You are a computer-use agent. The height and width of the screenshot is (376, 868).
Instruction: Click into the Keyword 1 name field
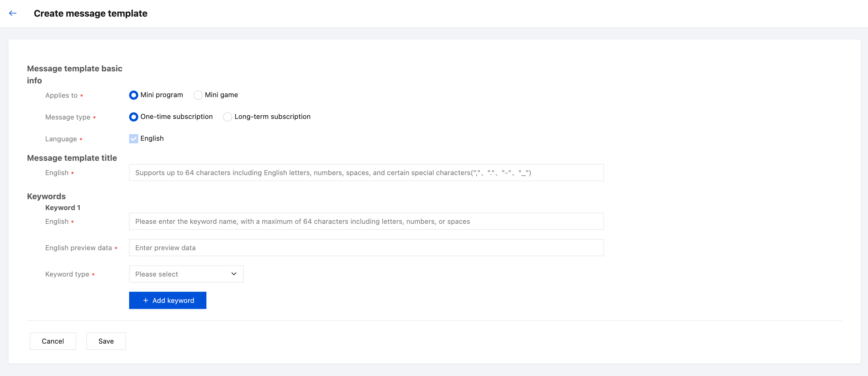366,221
